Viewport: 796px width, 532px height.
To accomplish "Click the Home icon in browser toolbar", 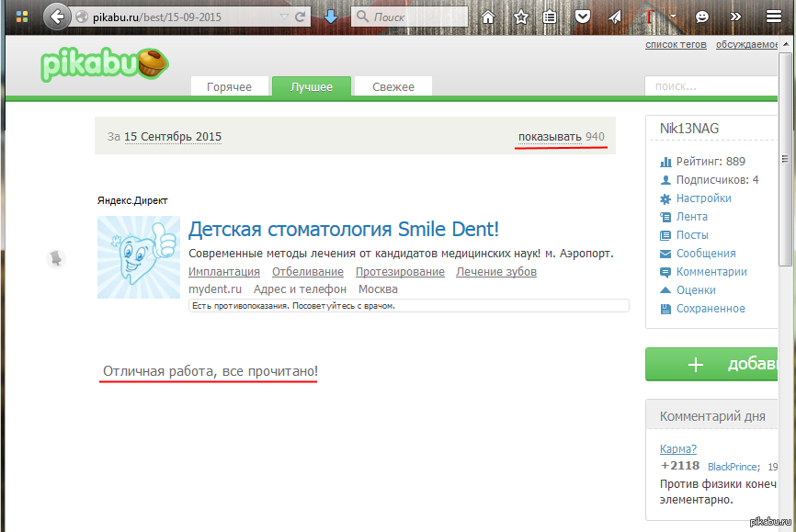I will click(488, 17).
